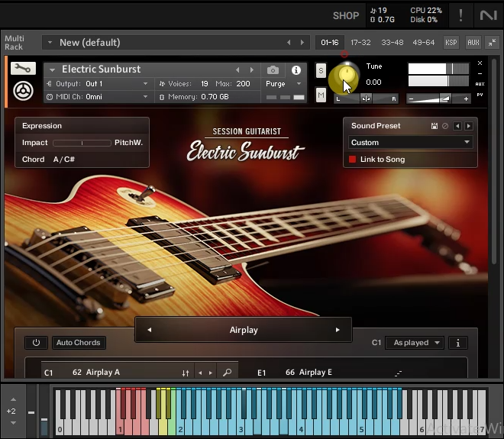This screenshot has height=439, width=504.
Task: Select rack page 01-16
Action: point(329,43)
